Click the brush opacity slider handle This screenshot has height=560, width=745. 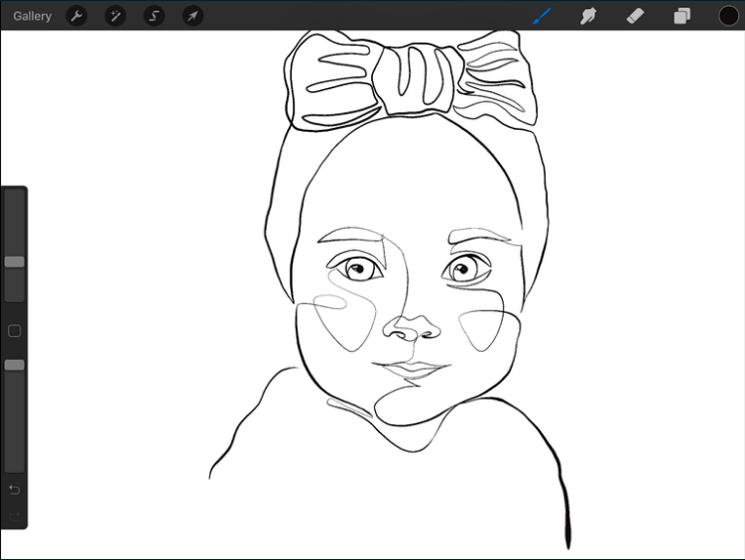coord(14,365)
